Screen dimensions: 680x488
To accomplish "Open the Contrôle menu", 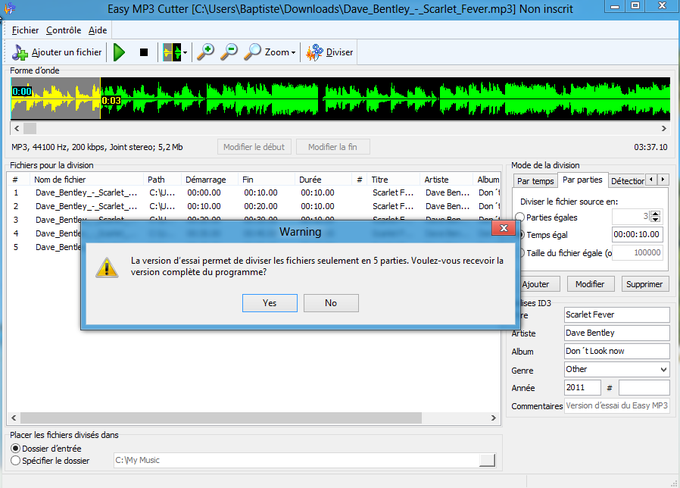I will click(x=64, y=30).
